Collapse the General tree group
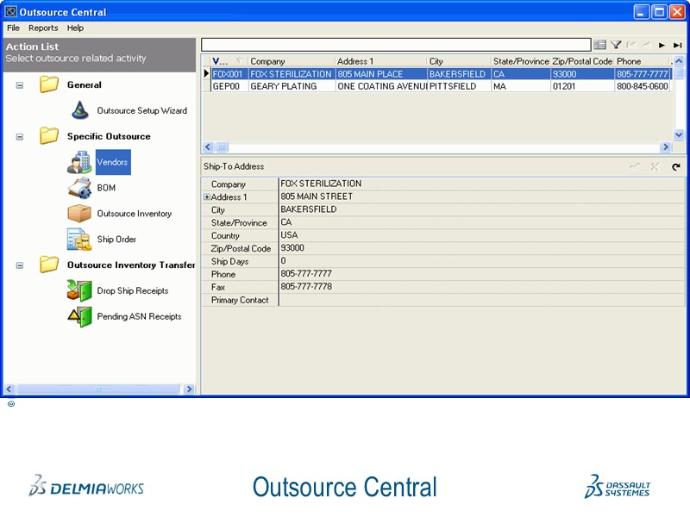The image size is (690, 517). (20, 85)
